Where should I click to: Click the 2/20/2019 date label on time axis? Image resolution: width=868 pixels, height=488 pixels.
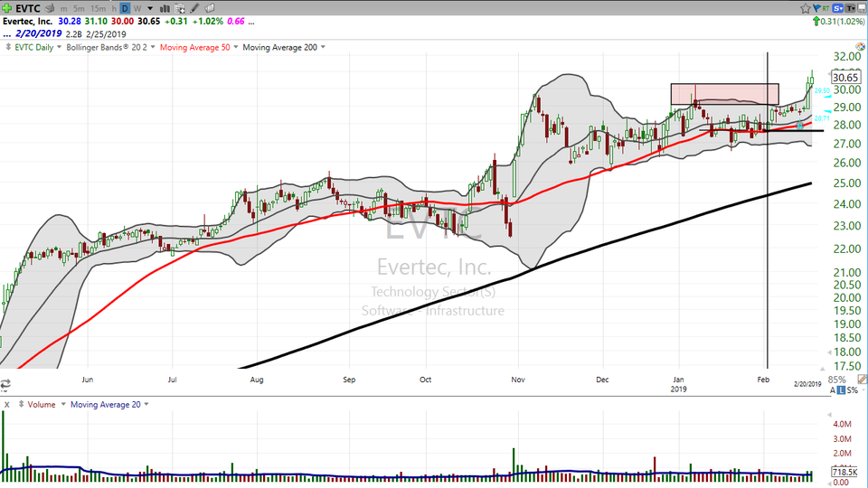pyautogui.click(x=807, y=384)
